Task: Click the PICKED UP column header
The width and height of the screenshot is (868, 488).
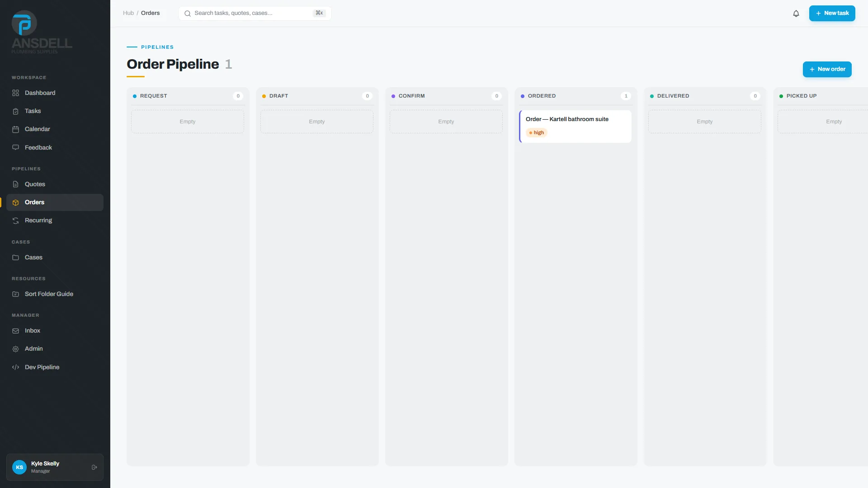Action: (802, 96)
